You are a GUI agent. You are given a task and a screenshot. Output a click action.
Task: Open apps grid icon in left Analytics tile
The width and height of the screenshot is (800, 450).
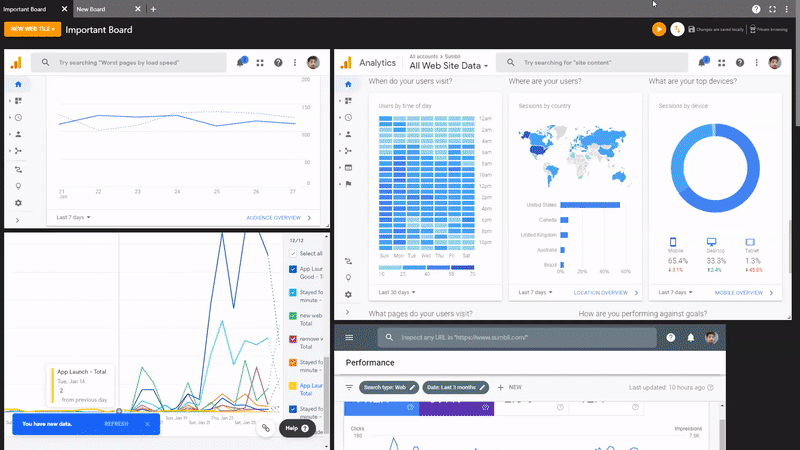[x=260, y=63]
